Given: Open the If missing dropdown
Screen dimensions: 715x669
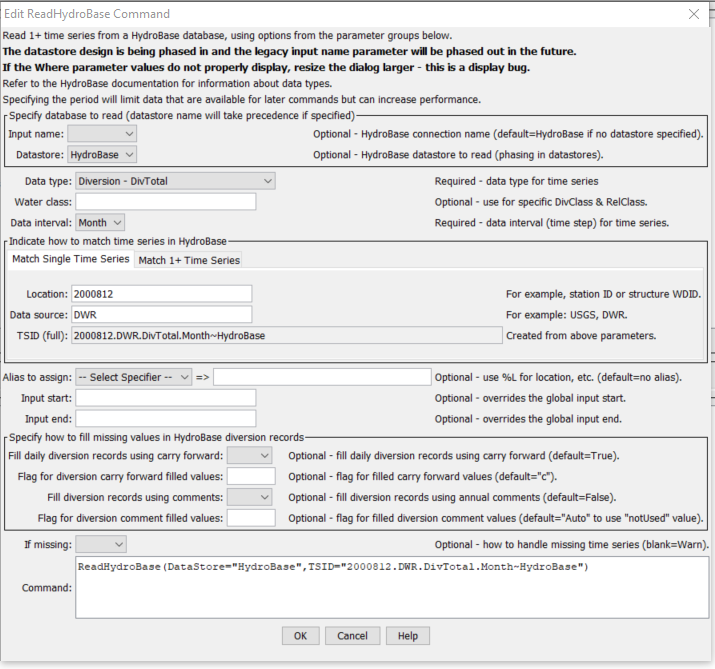Looking at the screenshot, I should 101,544.
